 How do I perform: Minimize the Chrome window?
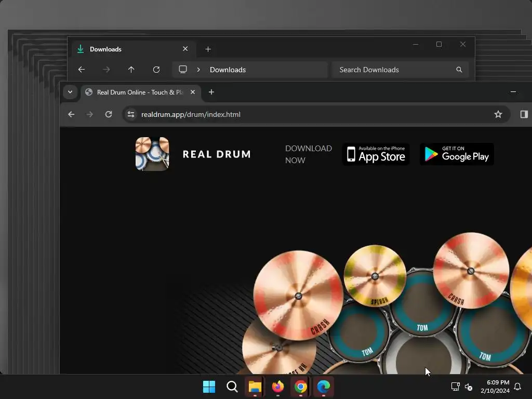pyautogui.click(x=513, y=91)
